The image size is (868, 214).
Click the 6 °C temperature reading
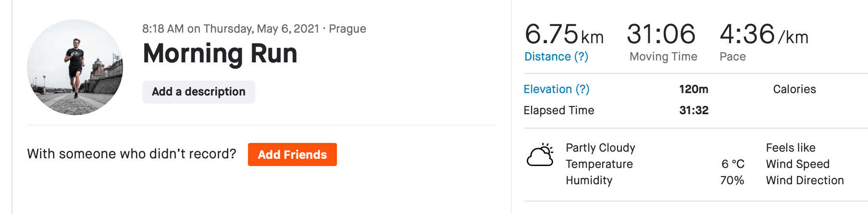click(x=732, y=164)
